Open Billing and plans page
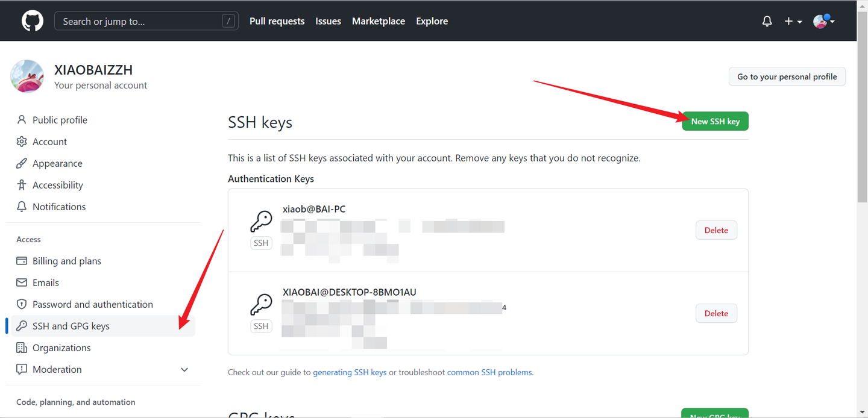Image resolution: width=868 pixels, height=418 pixels. 66,261
